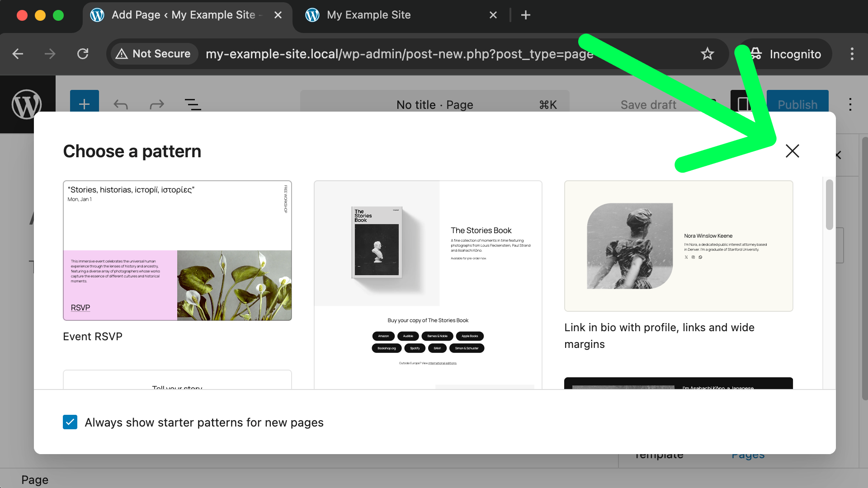Reload the browser page
Viewport: 868px width, 488px height.
pos(83,54)
